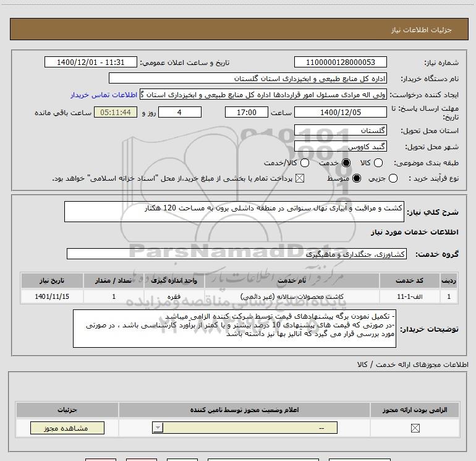Open the license status dropdown arrow
Screen dimensions: 476x461
point(158,428)
